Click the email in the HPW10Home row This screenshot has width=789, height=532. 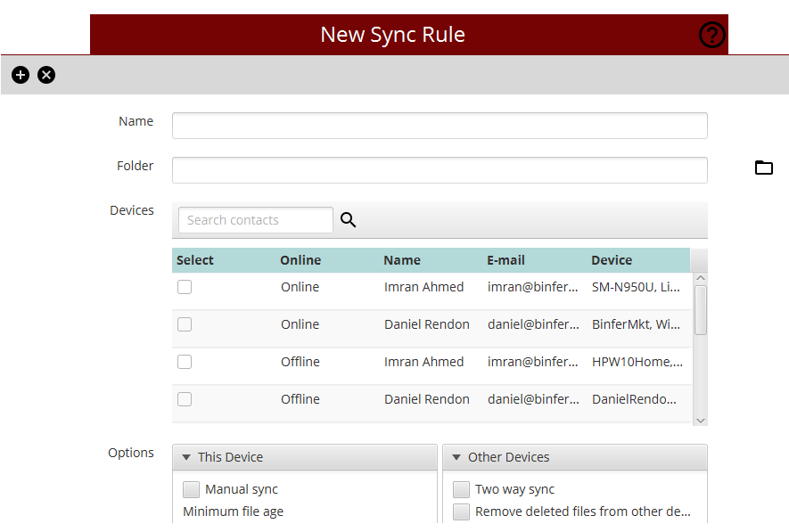coord(532,362)
